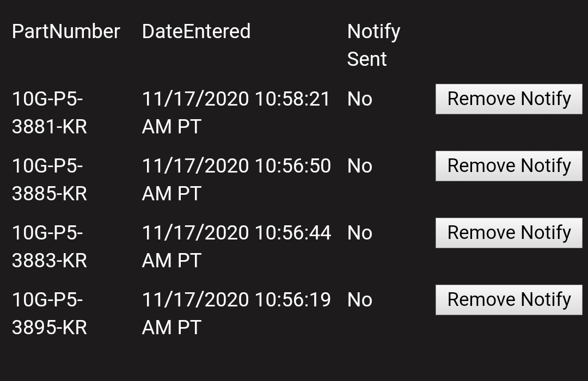Click the DateEntered column header
The height and width of the screenshot is (381, 588).
coord(196,32)
